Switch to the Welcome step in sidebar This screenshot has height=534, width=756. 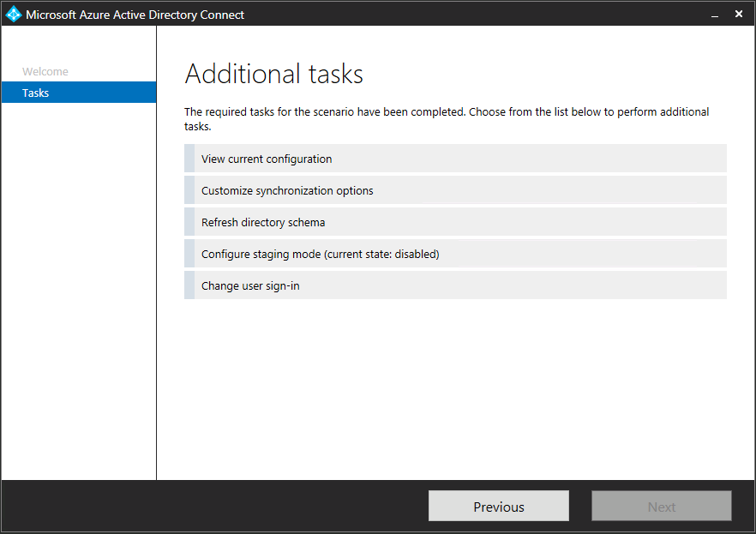[45, 71]
